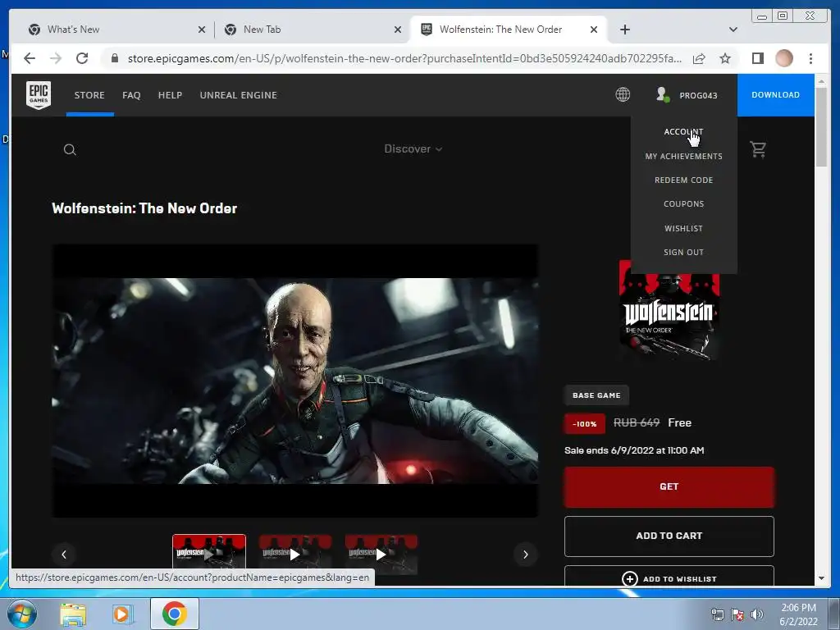Viewport: 840px width, 630px height.
Task: Open the STORE nav item
Action: tap(89, 95)
